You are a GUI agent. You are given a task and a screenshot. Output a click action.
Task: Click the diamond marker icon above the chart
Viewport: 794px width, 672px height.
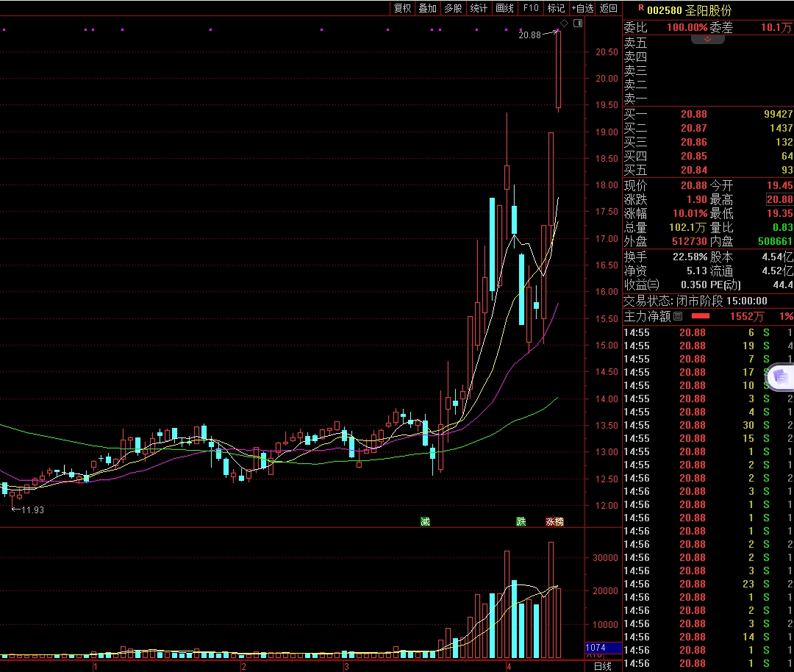point(564,24)
